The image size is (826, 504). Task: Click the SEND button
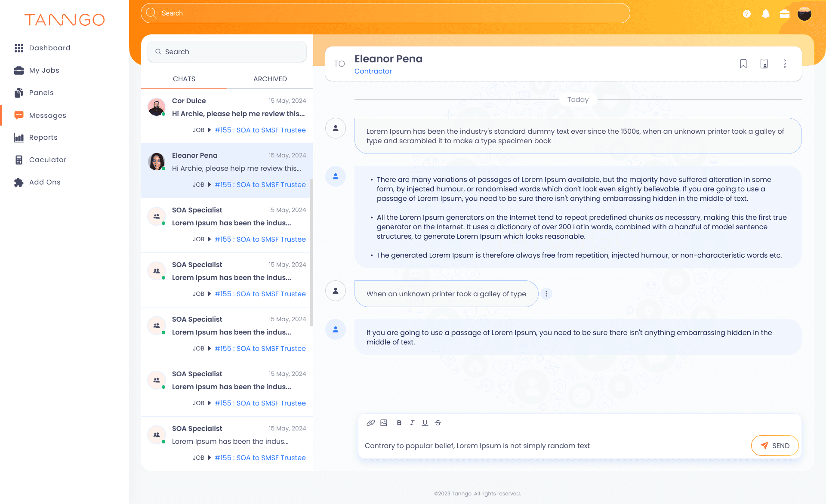point(775,446)
